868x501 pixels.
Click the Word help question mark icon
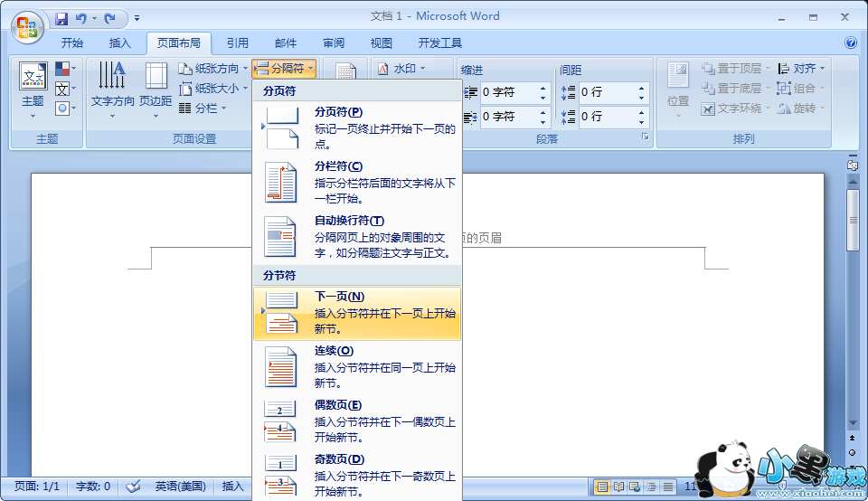pyautogui.click(x=850, y=43)
